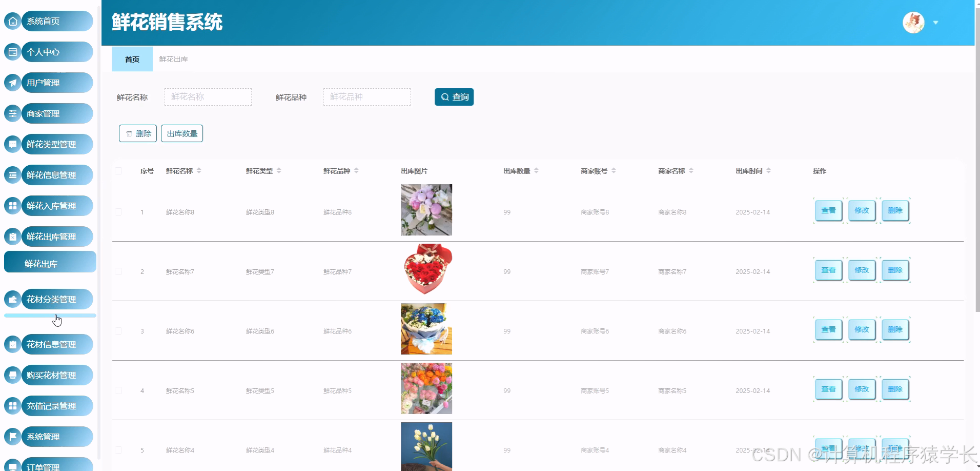This screenshot has width=980, height=471.
Task: Check the checkbox for row 鲜花名称8
Action: 118,212
